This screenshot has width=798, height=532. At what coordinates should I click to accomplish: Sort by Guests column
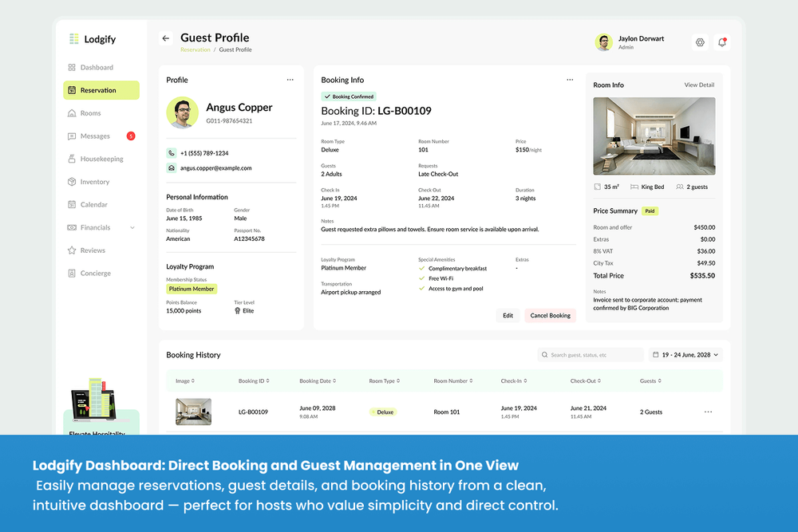coord(650,381)
